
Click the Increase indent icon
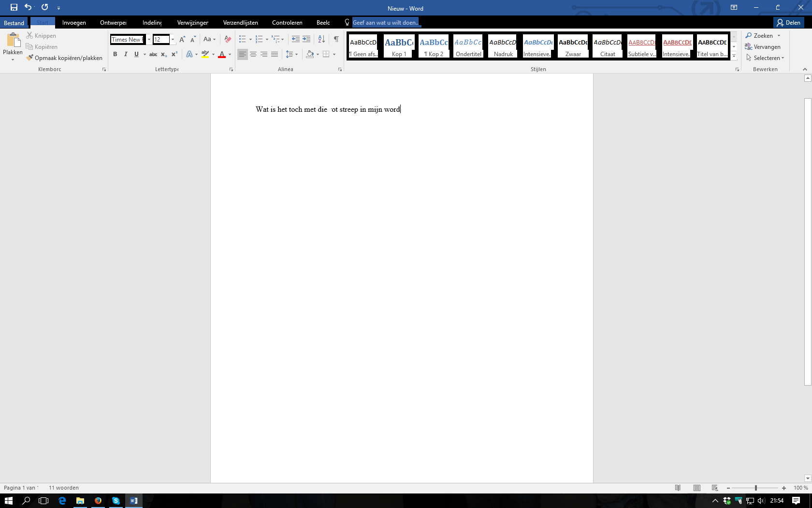[306, 39]
